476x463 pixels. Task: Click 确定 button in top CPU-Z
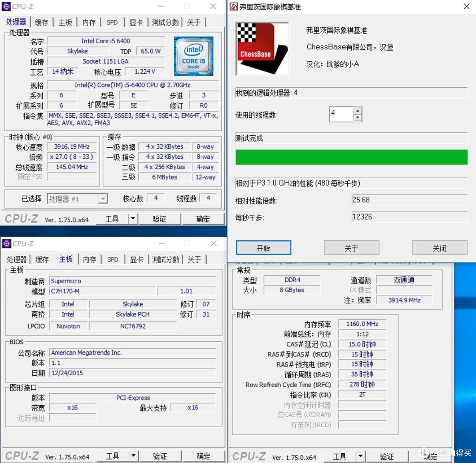click(x=203, y=219)
